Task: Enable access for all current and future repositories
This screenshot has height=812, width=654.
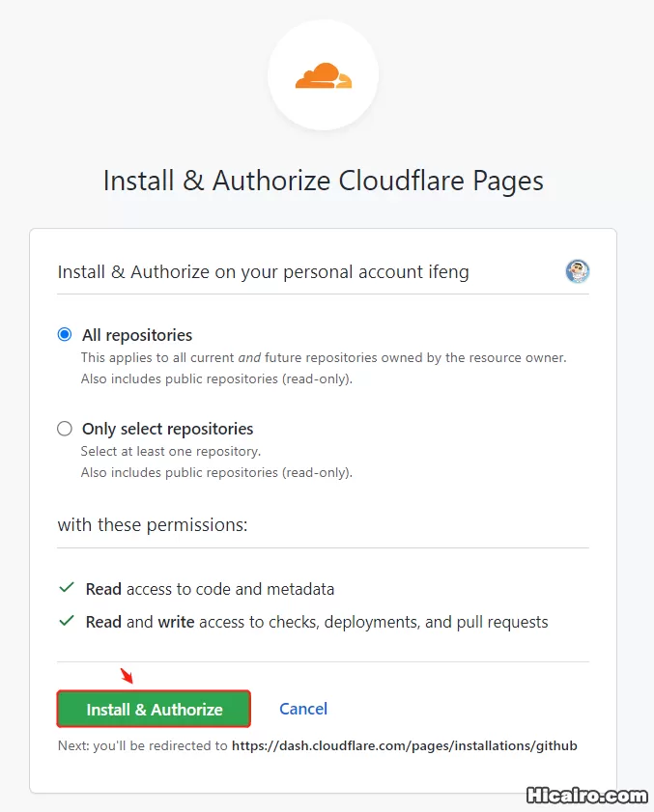Action: [64, 334]
